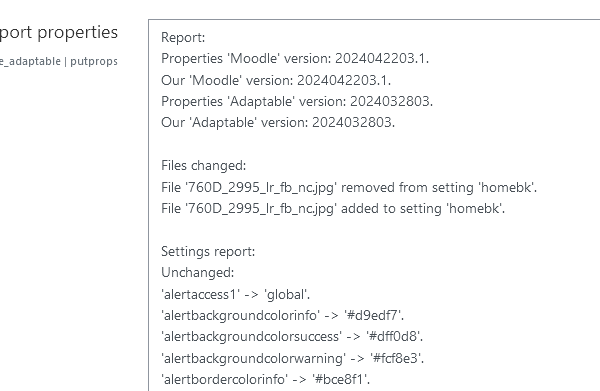
Task: Click the 'Unchanged:' line
Action: click(x=197, y=273)
